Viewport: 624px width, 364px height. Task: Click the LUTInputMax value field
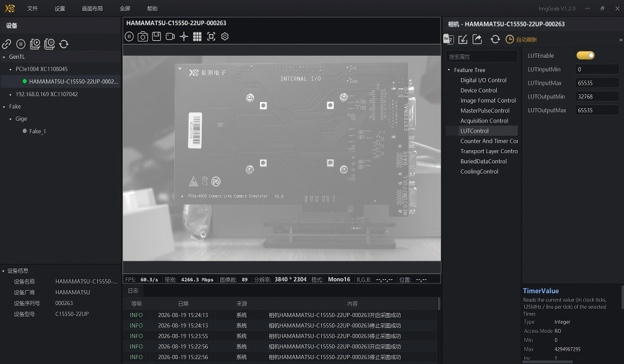coord(597,83)
